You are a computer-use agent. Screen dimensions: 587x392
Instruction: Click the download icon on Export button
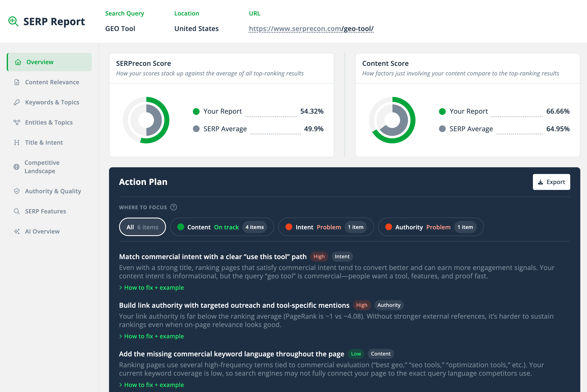click(x=540, y=182)
